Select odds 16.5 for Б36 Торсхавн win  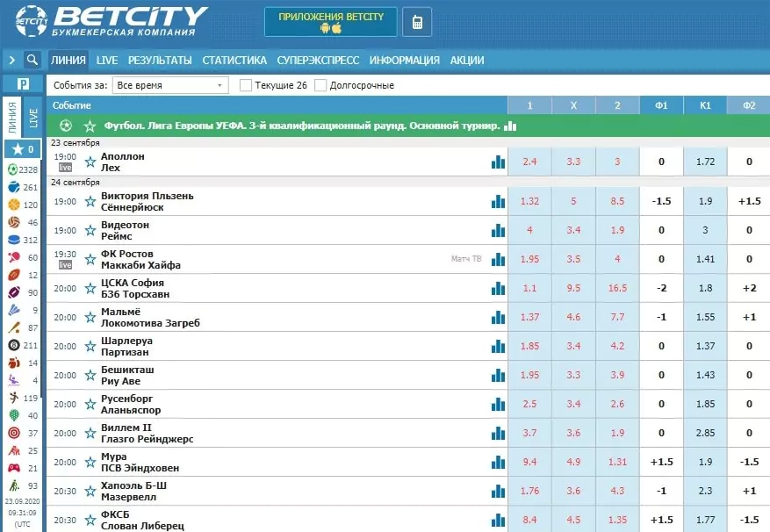617,288
